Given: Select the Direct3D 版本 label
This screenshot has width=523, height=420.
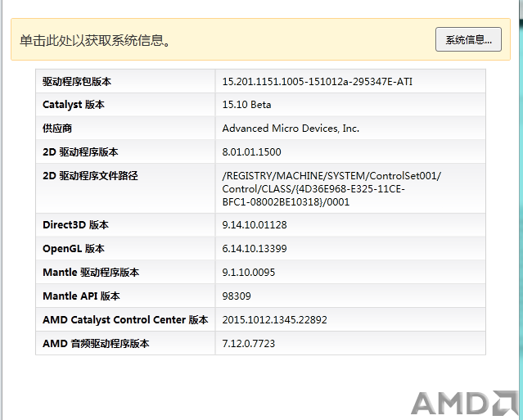Looking at the screenshot, I should (75, 225).
